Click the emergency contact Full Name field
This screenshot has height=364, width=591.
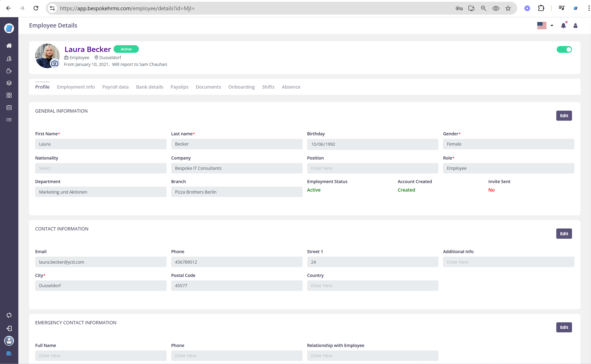101,355
